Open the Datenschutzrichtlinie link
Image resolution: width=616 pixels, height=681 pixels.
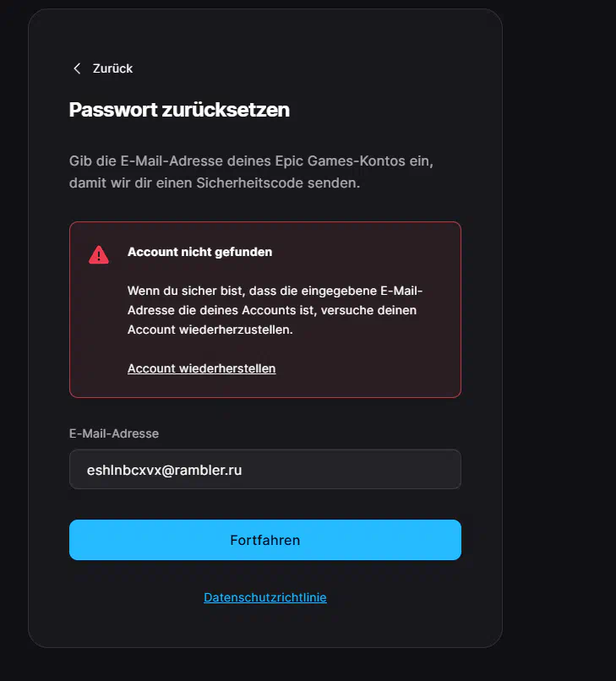tap(265, 597)
